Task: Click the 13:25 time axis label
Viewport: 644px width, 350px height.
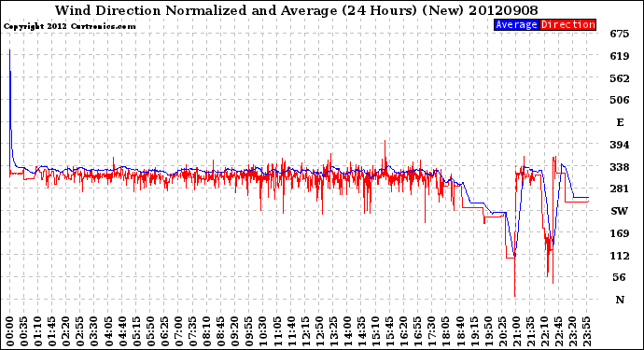Action: click(x=333, y=331)
